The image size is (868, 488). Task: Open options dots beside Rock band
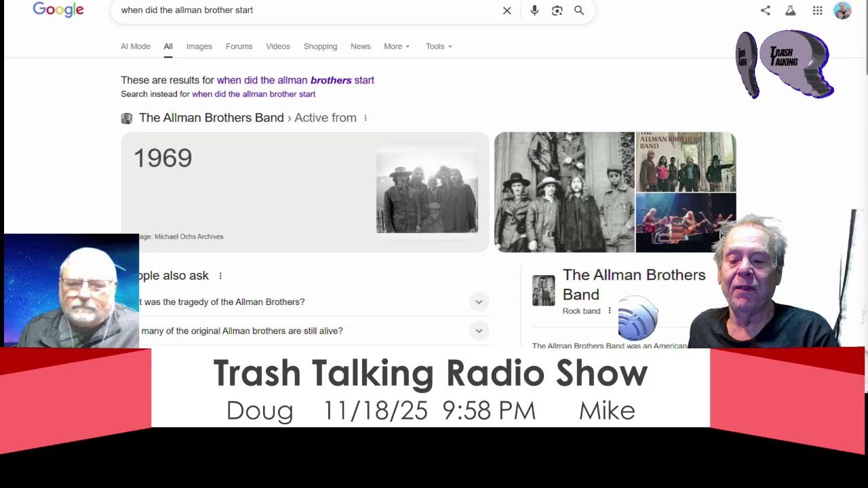point(609,311)
